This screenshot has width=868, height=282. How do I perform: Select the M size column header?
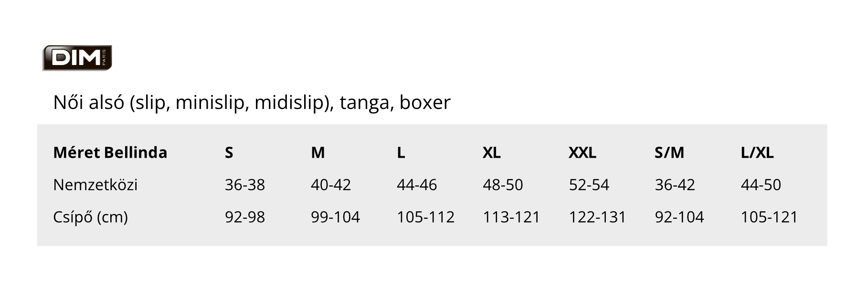tap(318, 152)
